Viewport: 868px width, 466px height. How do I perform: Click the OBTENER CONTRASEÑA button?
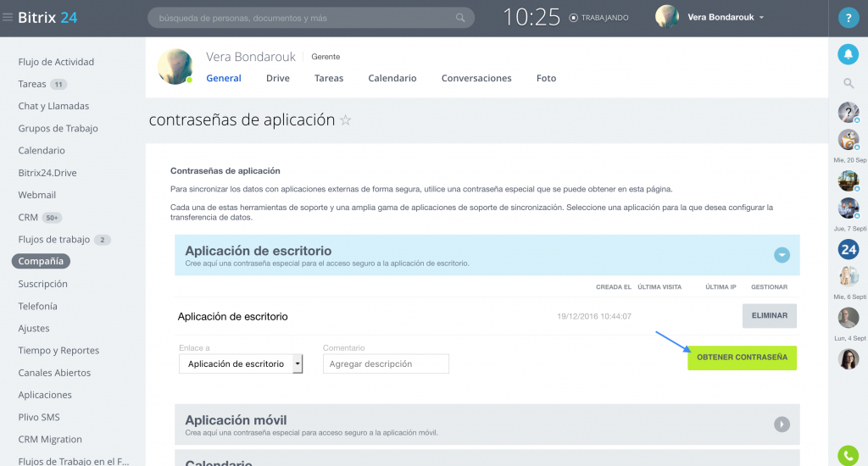click(x=742, y=358)
